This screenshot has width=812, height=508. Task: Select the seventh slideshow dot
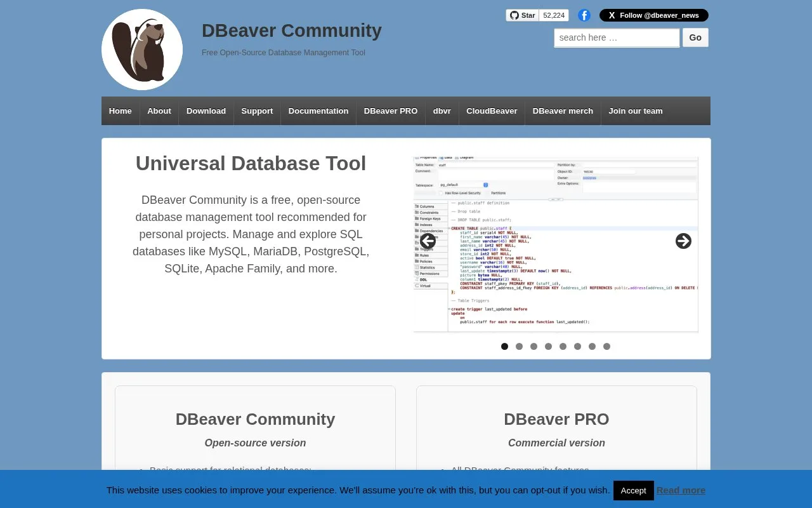coord(592,347)
